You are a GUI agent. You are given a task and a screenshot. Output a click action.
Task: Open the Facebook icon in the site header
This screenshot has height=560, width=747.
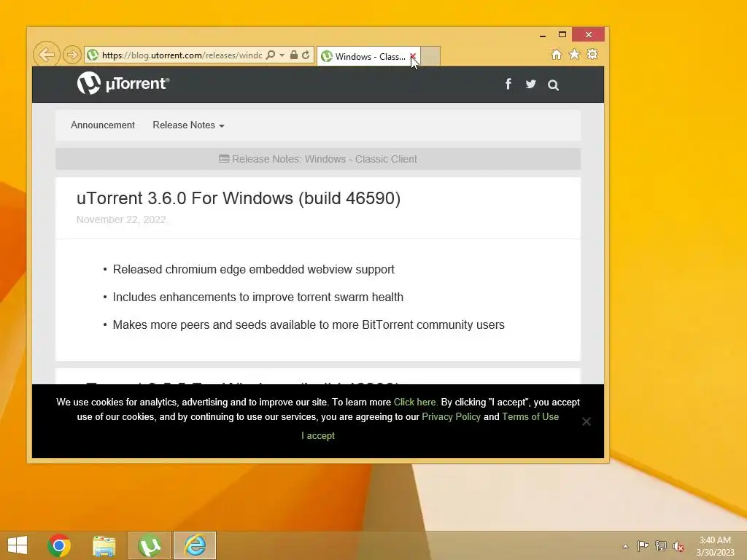point(508,85)
